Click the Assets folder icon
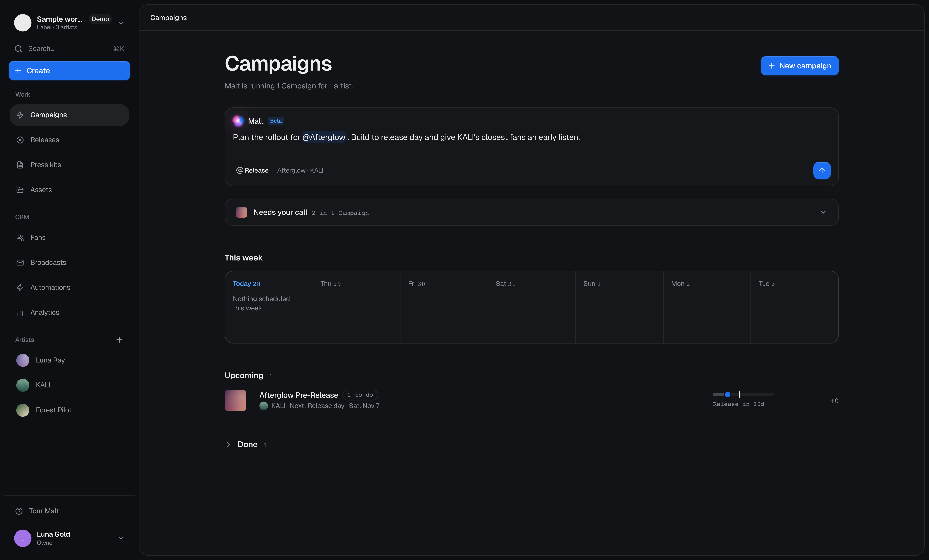The width and height of the screenshot is (929, 560). click(20, 190)
